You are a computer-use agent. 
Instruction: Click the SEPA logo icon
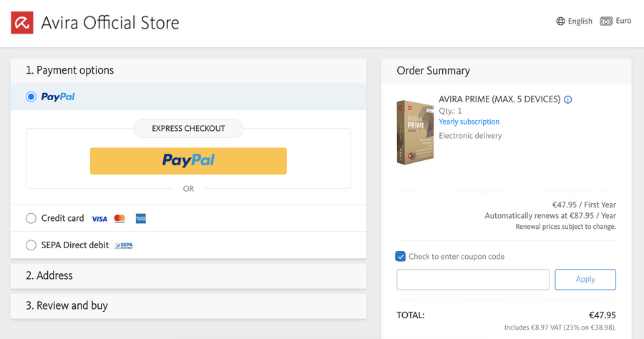click(124, 245)
